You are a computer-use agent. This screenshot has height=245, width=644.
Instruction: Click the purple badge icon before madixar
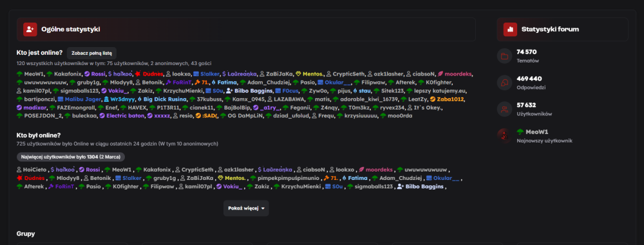(x=19, y=108)
